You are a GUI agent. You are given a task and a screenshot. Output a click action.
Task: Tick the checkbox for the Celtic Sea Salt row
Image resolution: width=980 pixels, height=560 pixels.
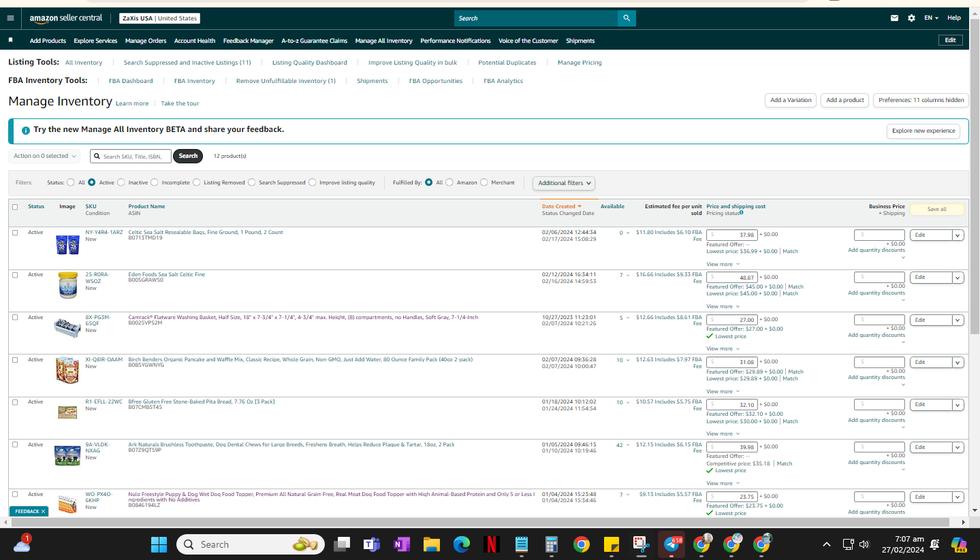pyautogui.click(x=15, y=233)
